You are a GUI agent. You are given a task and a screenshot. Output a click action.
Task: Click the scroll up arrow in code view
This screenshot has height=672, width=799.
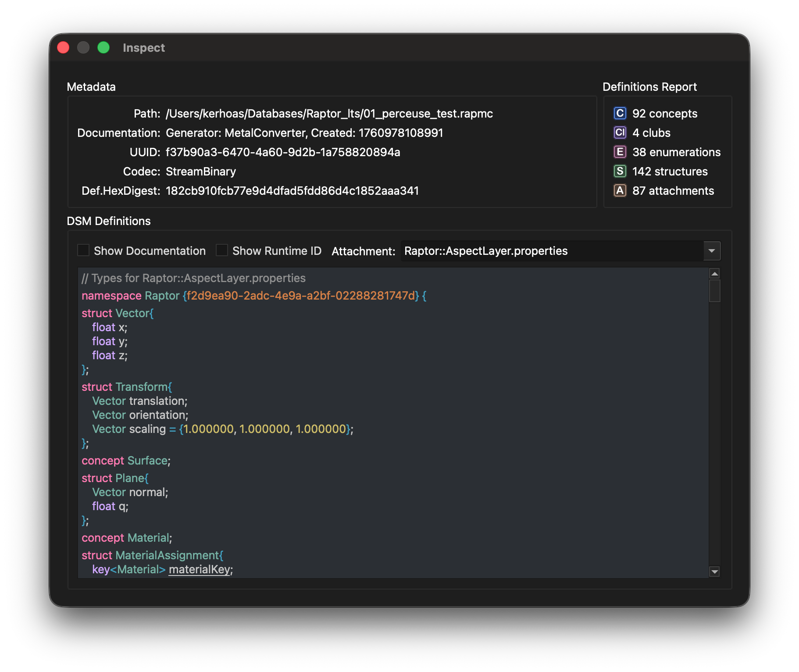coord(714,274)
